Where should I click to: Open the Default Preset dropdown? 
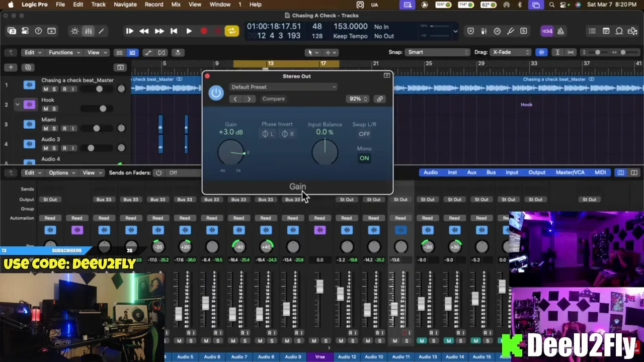283,87
